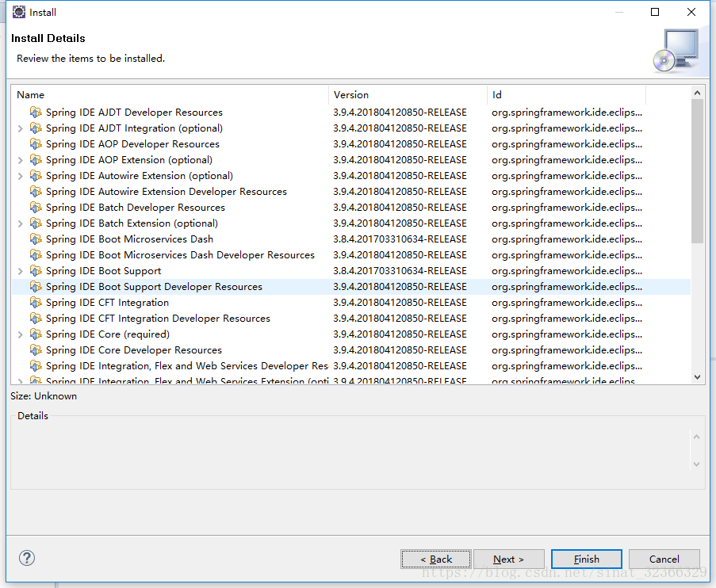
Task: Sort list by Name column header
Action: point(170,94)
